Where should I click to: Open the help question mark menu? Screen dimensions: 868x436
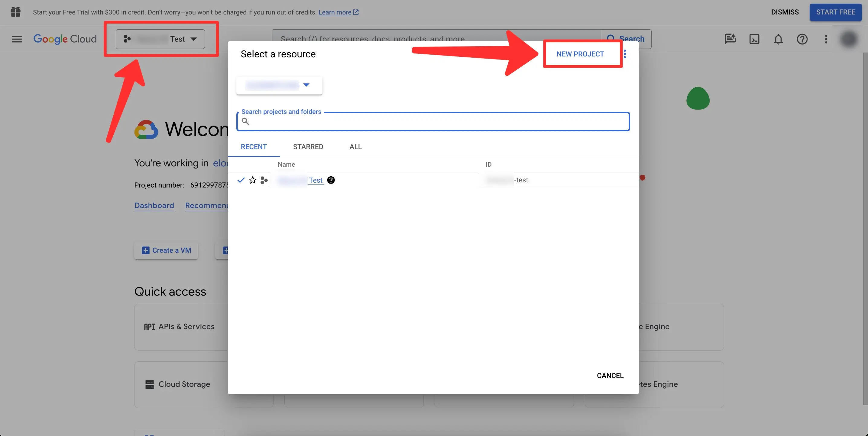(802, 39)
